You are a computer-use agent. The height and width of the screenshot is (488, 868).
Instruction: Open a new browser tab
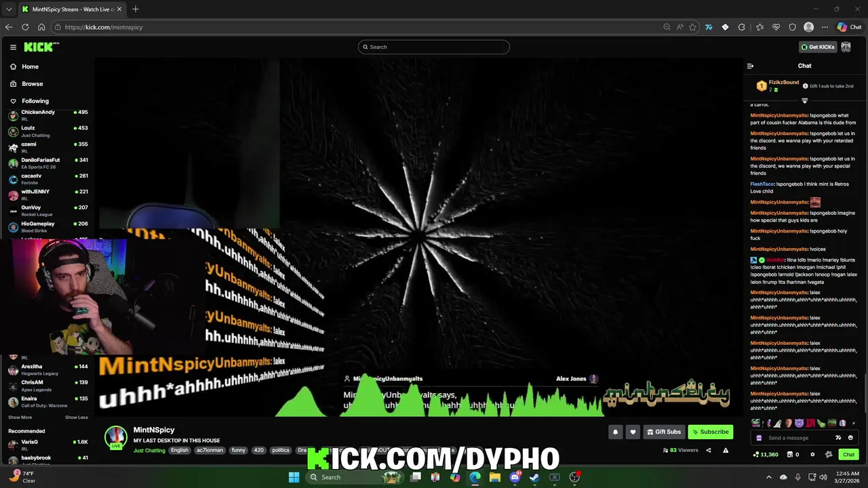click(x=136, y=9)
